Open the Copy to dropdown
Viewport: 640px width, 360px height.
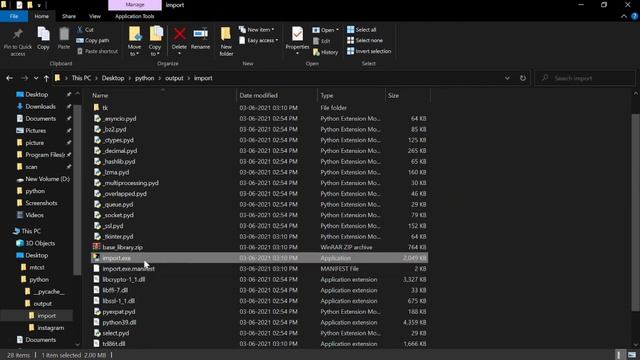point(155,41)
